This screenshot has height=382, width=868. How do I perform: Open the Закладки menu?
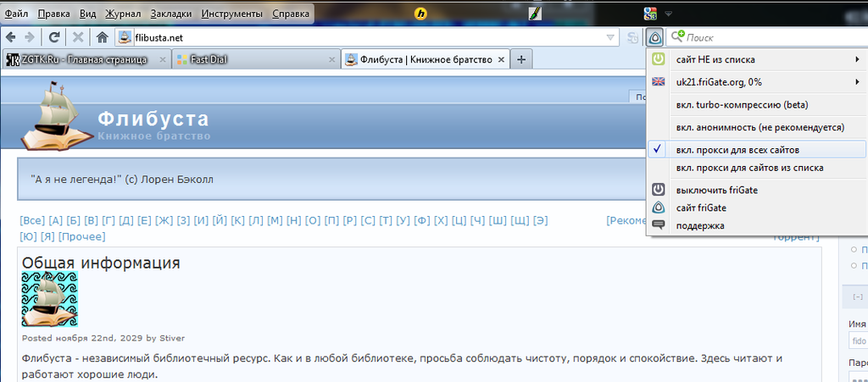pyautogui.click(x=171, y=14)
